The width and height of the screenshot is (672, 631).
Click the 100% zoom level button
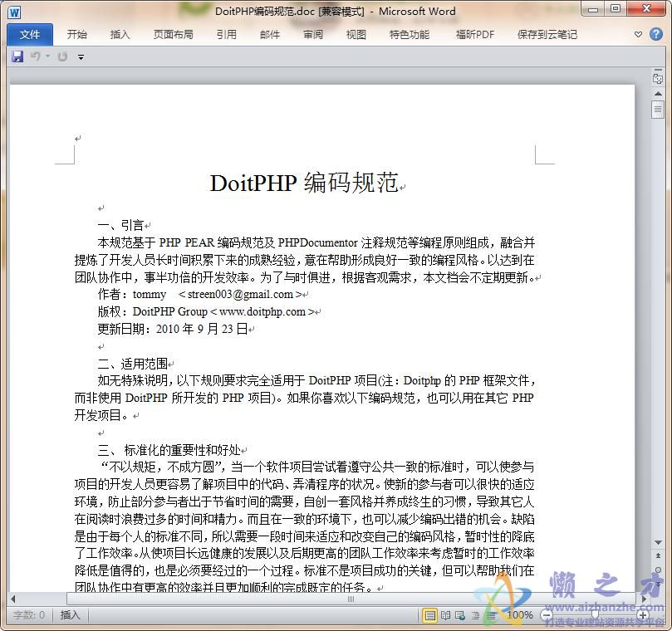click(x=520, y=615)
